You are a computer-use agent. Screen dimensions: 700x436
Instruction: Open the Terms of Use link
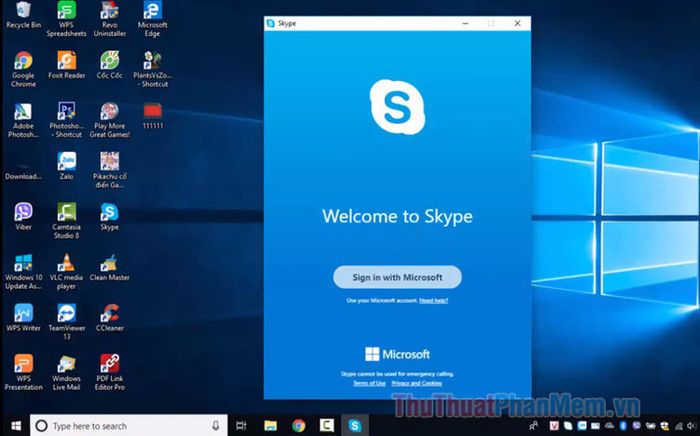[369, 383]
